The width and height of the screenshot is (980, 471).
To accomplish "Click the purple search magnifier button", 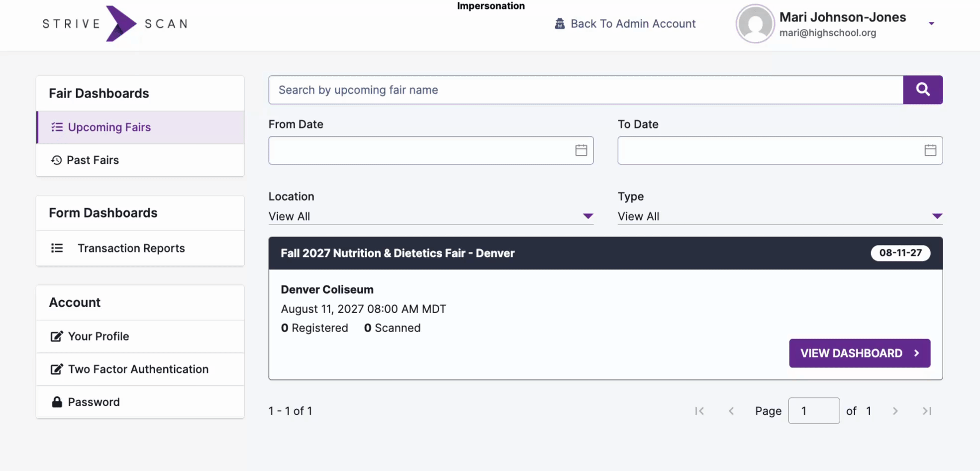I will pyautogui.click(x=923, y=90).
